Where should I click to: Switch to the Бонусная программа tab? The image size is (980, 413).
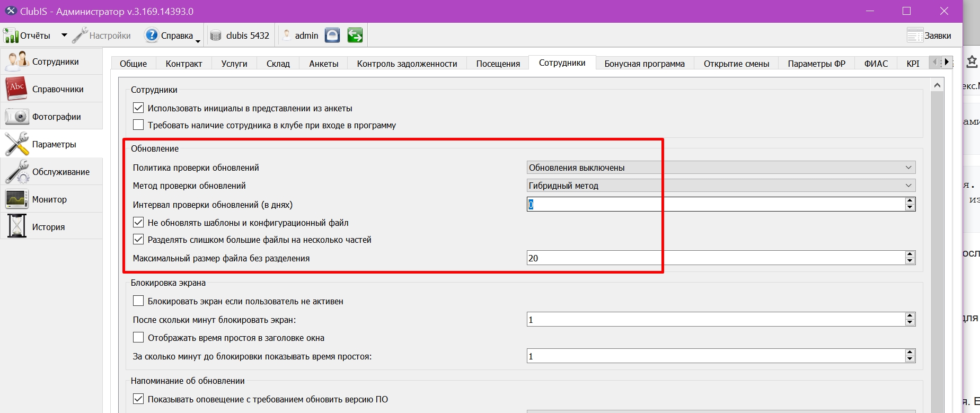pyautogui.click(x=644, y=64)
